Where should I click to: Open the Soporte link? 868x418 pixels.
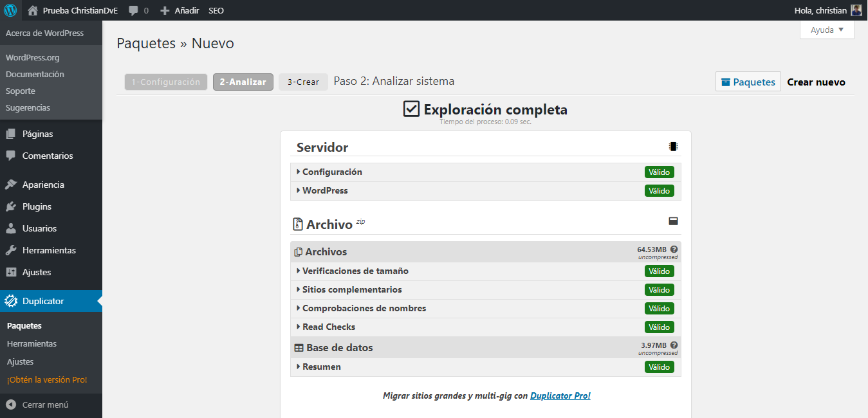(x=21, y=91)
